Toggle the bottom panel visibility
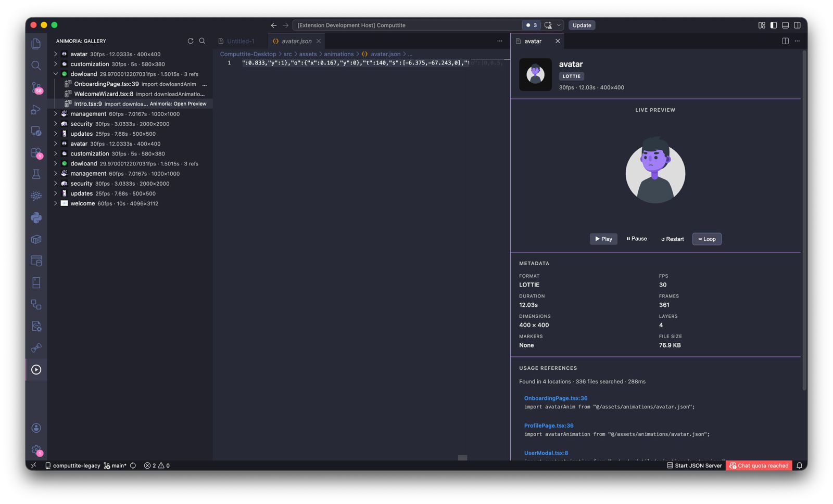The height and width of the screenshot is (504, 833). coord(785,25)
